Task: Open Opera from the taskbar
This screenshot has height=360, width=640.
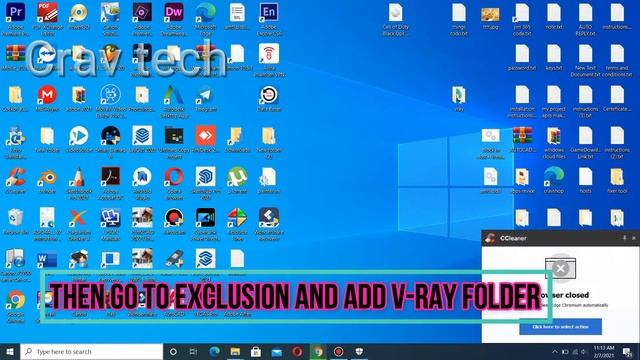Action: pos(297,351)
